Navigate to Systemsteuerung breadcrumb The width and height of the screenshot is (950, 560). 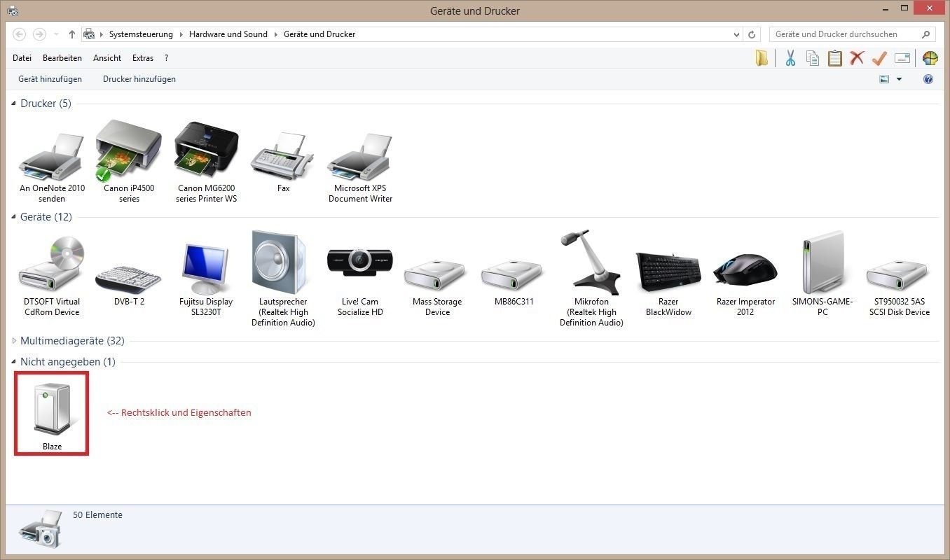click(141, 34)
